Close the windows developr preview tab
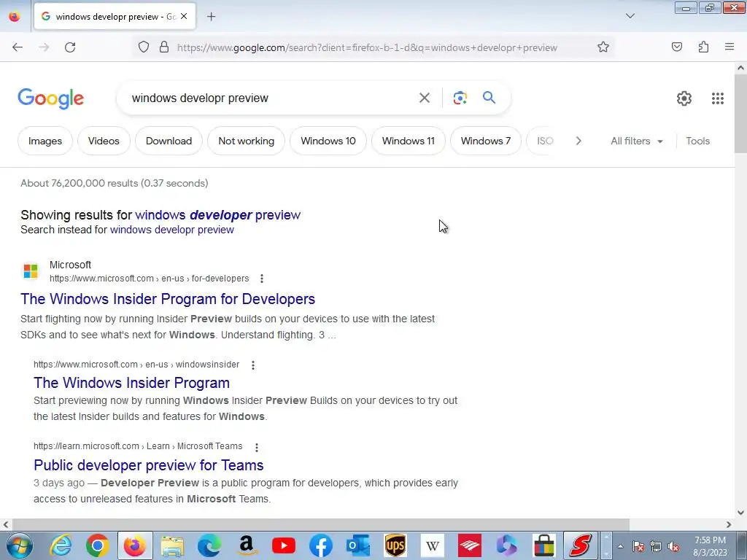The image size is (747, 560). 184,17
